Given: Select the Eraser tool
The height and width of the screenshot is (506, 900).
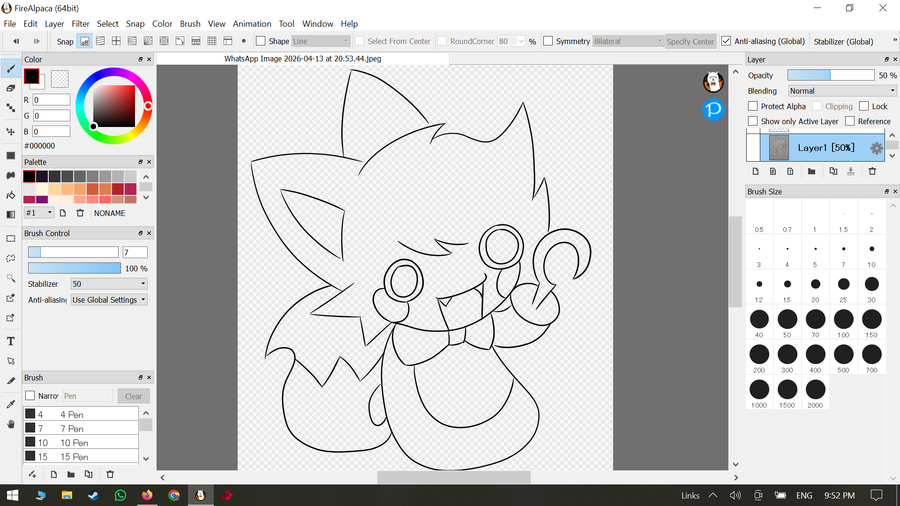Looking at the screenshot, I should (10, 88).
